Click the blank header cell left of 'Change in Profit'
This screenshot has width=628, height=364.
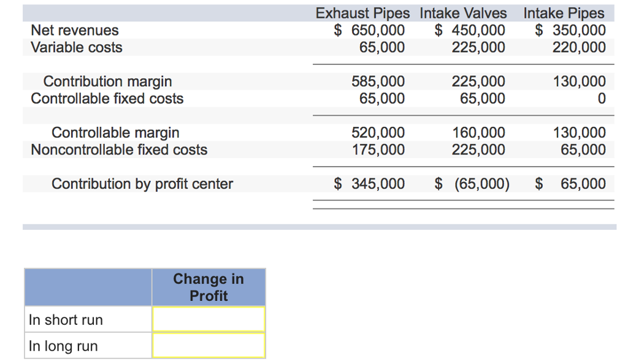click(88, 287)
